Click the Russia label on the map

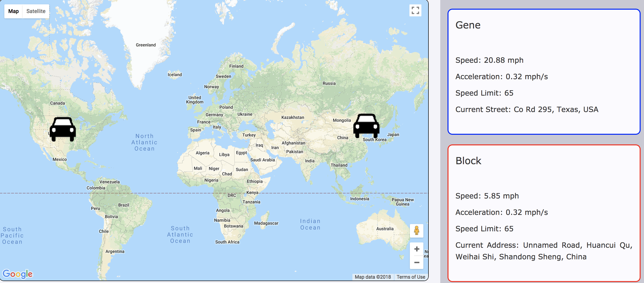click(x=329, y=84)
